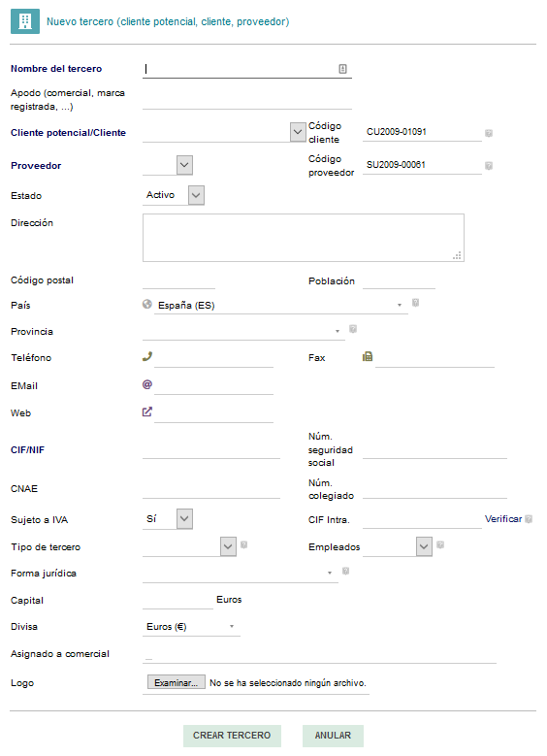Click the CREAR TERCERO button

click(x=232, y=736)
